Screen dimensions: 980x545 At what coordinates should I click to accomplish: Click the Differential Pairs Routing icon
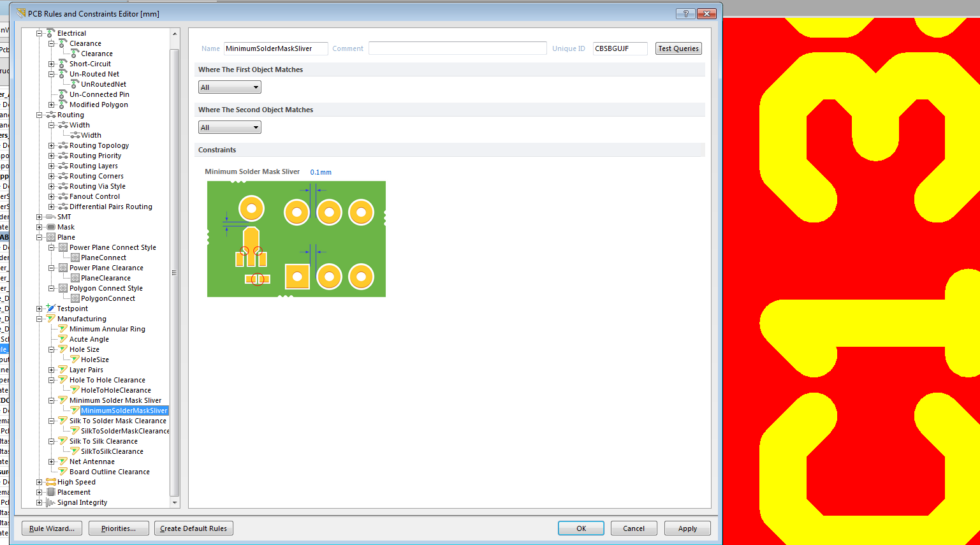tap(63, 207)
